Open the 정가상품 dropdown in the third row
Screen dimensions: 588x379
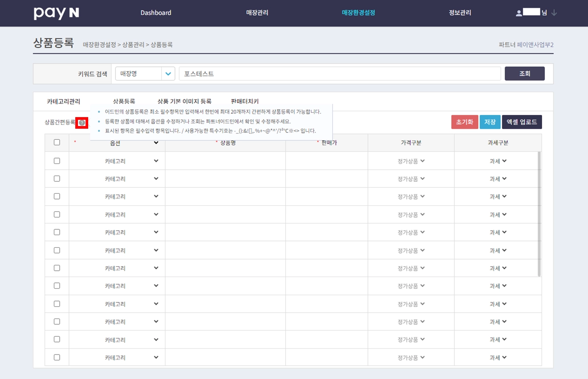pyautogui.click(x=411, y=197)
